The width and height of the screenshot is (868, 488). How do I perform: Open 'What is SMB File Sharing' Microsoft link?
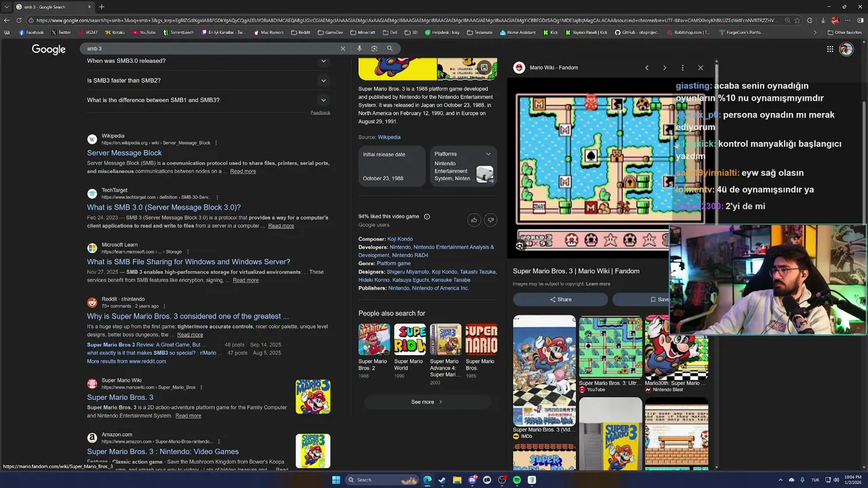[x=189, y=262]
